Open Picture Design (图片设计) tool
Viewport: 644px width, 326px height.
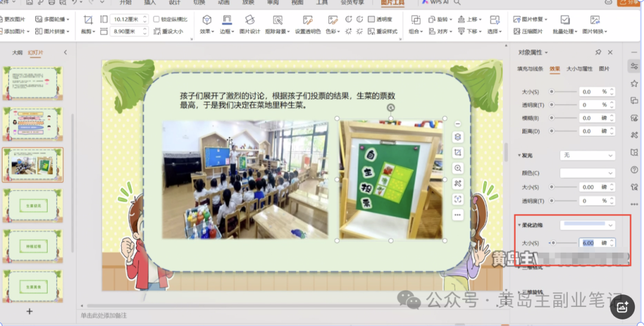249,21
